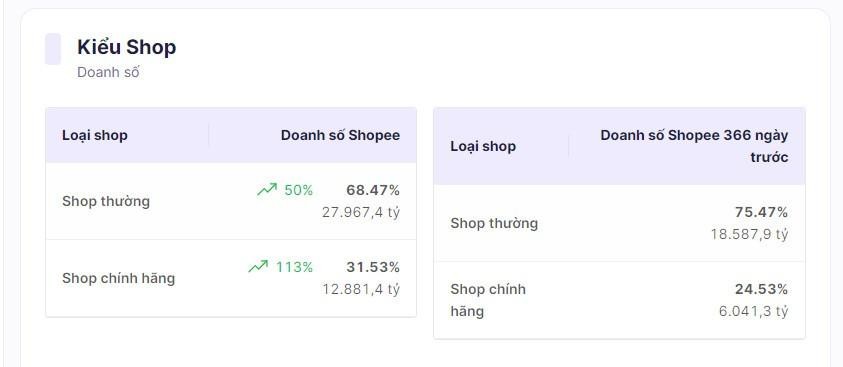843x367 pixels.
Task: Select Shop chính hãng row in right table
Action: point(619,300)
